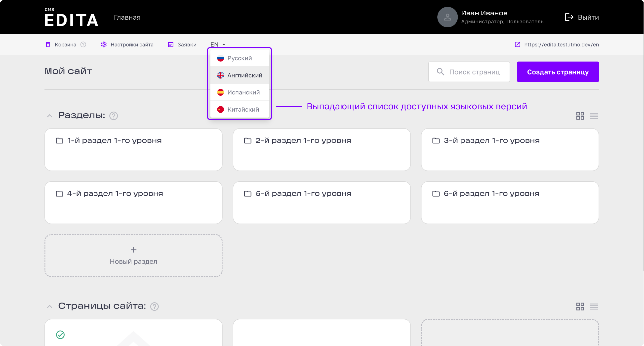Select Китайский language version

click(x=240, y=109)
